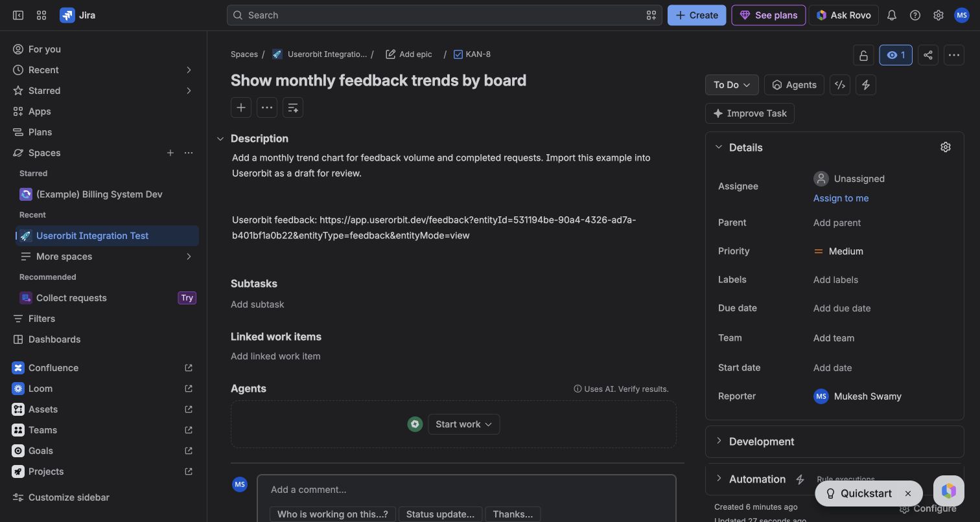Viewport: 980px width, 522px height.
Task: Click Add labels field
Action: 835,280
